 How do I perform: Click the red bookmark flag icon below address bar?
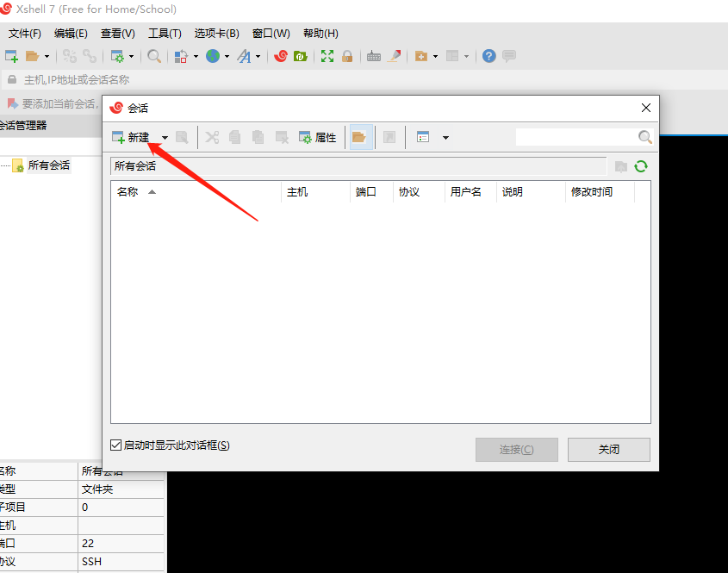13,103
